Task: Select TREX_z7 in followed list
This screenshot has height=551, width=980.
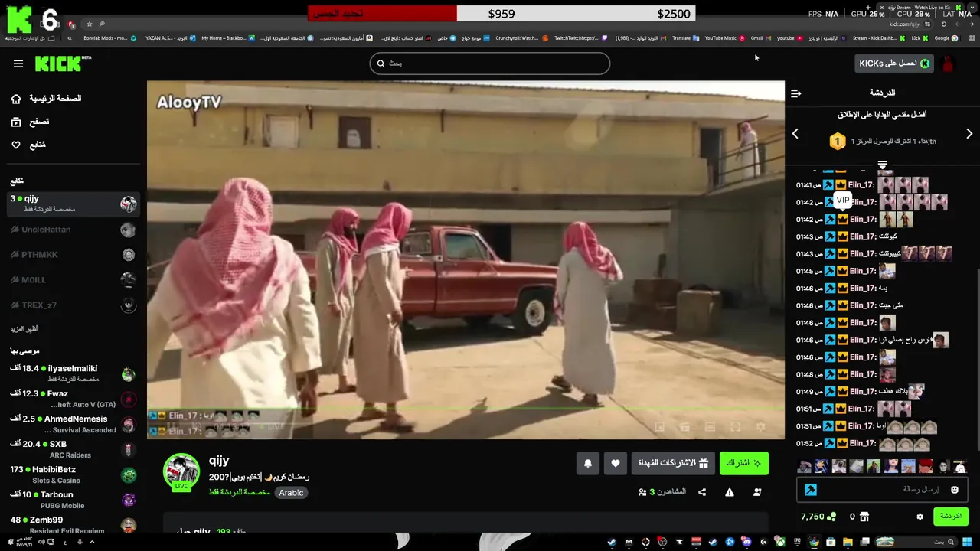Action: tap(73, 305)
